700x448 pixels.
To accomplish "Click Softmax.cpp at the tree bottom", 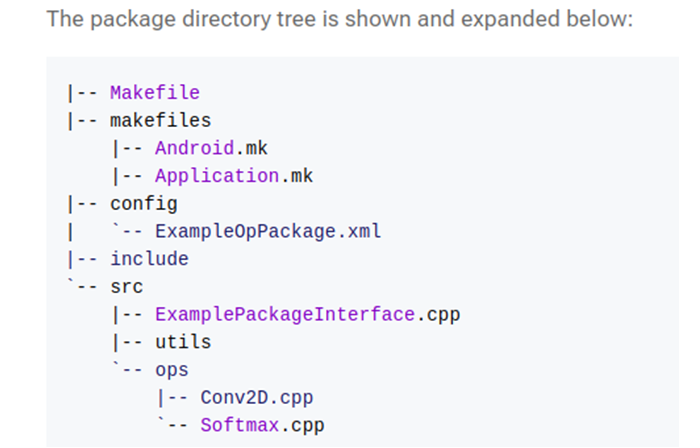I will [262, 426].
